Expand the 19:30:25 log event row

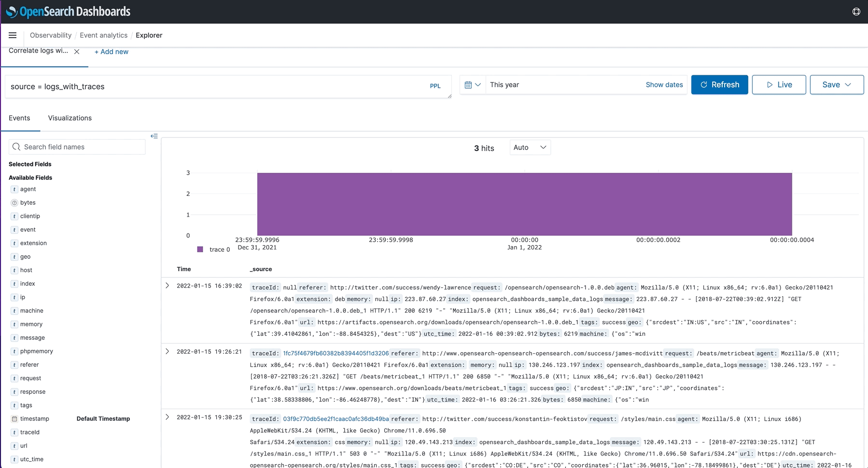pyautogui.click(x=168, y=417)
